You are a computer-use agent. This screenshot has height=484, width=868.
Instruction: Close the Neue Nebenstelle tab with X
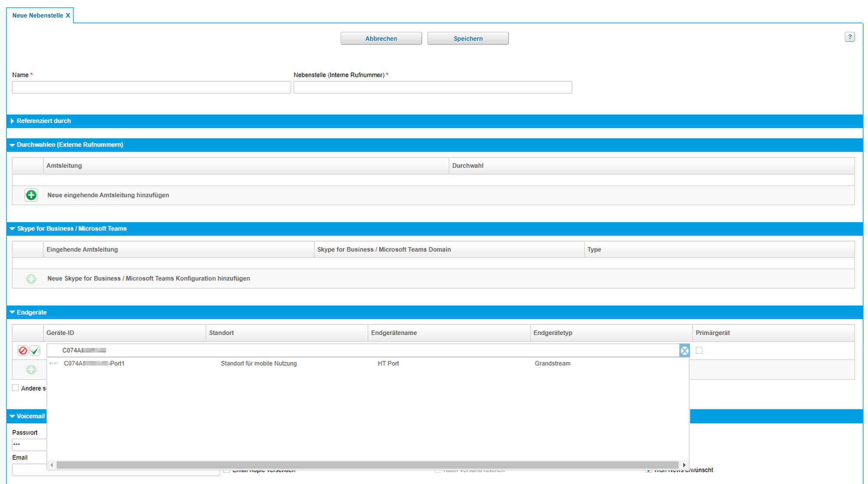(x=68, y=16)
